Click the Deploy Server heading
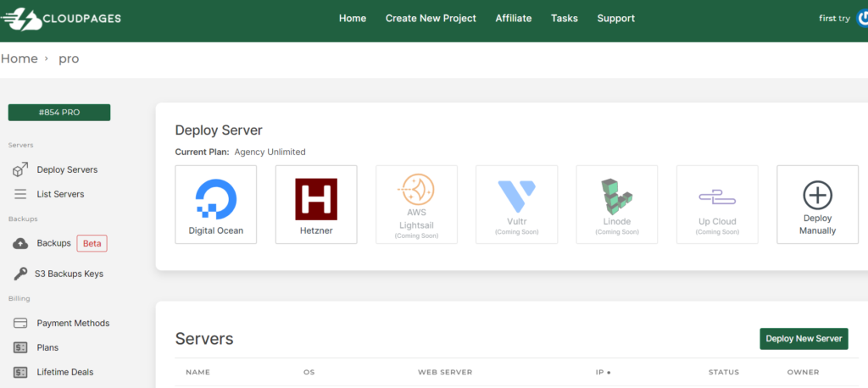This screenshot has width=868, height=388. point(219,130)
